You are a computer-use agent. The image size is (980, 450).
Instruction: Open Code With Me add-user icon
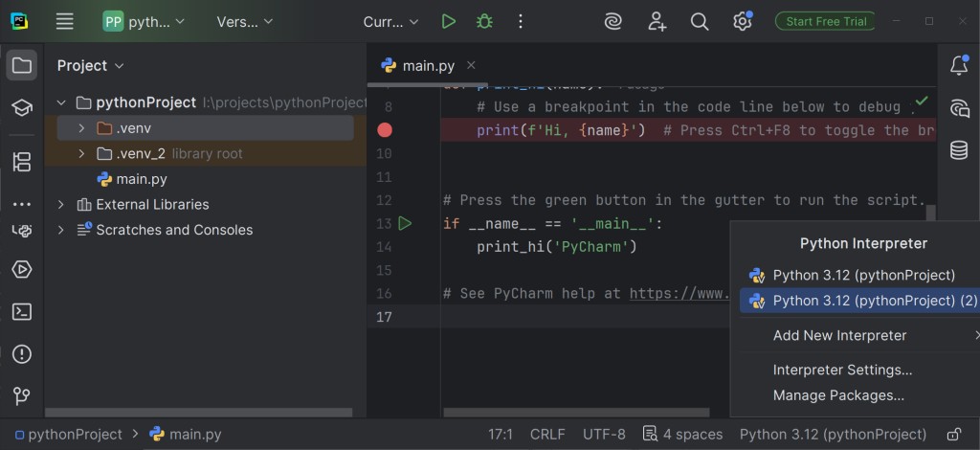click(657, 21)
